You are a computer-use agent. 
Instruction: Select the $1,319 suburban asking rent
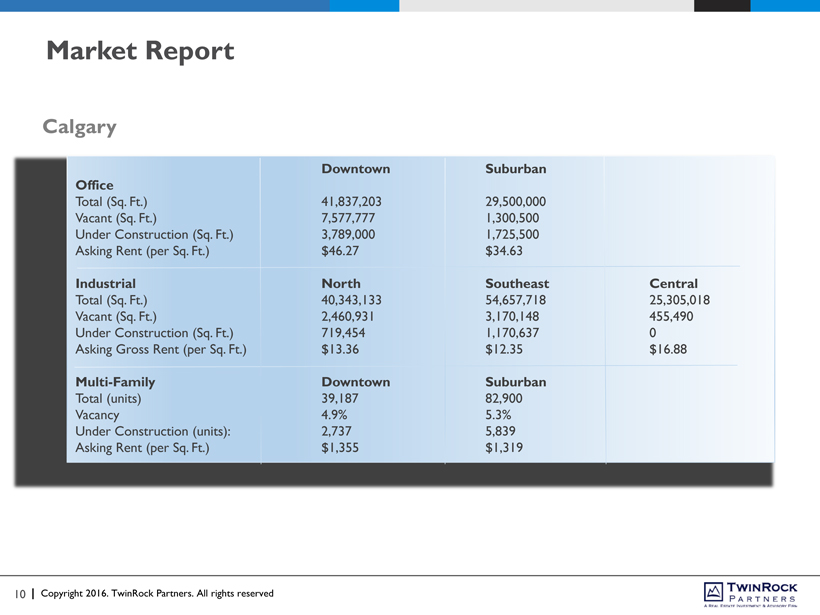[503, 447]
